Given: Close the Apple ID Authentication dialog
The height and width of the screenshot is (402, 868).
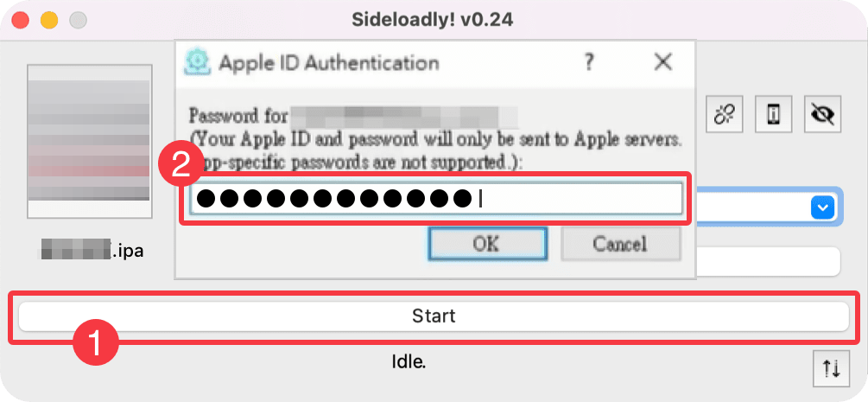Looking at the screenshot, I should pyautogui.click(x=662, y=62).
